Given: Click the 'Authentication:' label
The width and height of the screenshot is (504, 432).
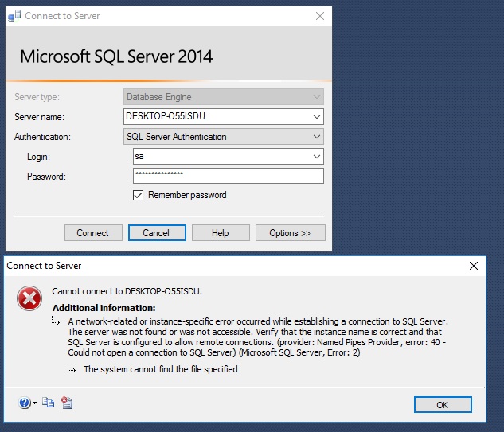Looking at the screenshot, I should coord(42,137).
